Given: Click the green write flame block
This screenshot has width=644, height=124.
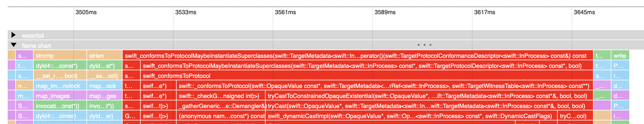Looking at the screenshot, I should click(x=620, y=56).
